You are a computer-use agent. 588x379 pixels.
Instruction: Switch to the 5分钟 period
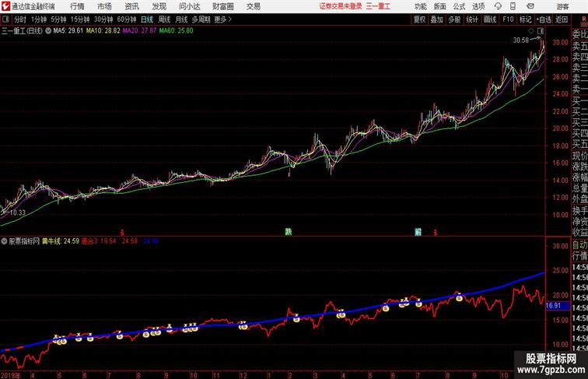click(x=58, y=19)
